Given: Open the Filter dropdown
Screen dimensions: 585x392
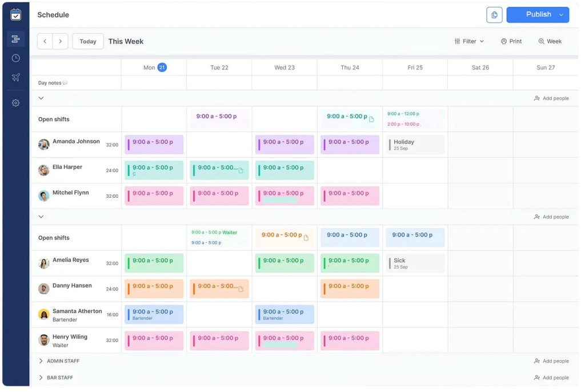Looking at the screenshot, I should point(469,42).
